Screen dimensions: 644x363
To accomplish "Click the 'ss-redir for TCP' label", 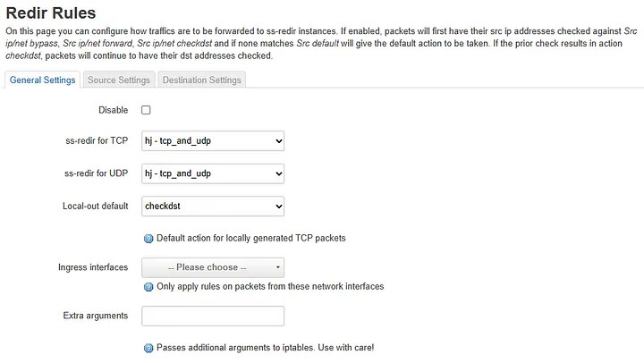I will (97, 140).
